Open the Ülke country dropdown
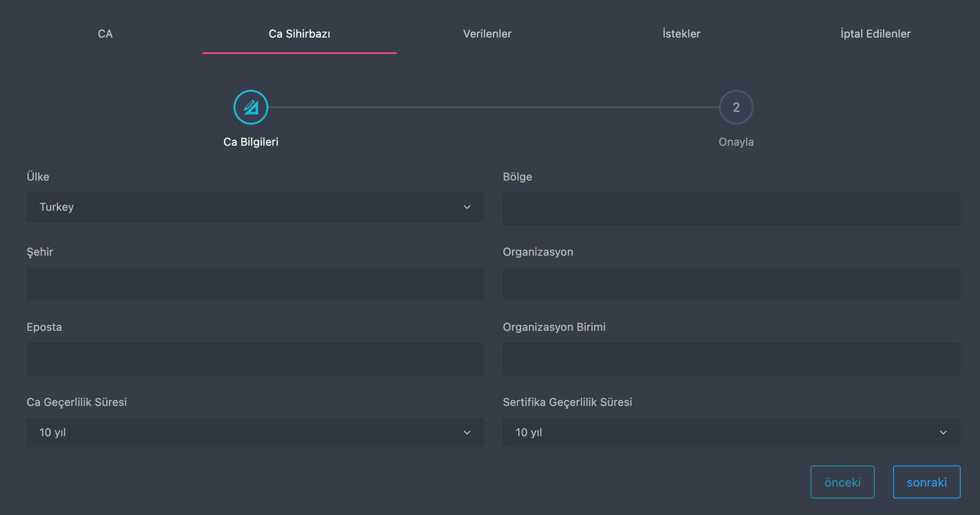The height and width of the screenshot is (515, 980). [x=255, y=207]
